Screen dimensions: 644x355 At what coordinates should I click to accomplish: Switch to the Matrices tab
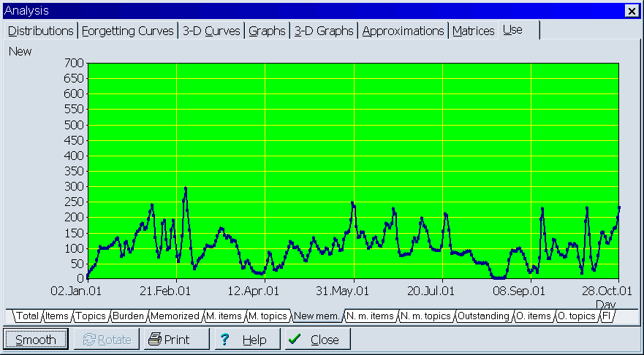click(473, 31)
